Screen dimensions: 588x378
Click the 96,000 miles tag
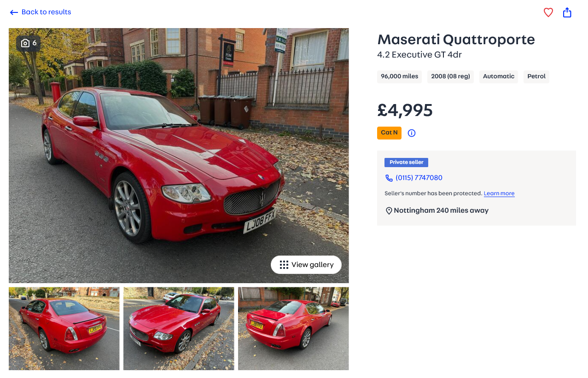399,77
